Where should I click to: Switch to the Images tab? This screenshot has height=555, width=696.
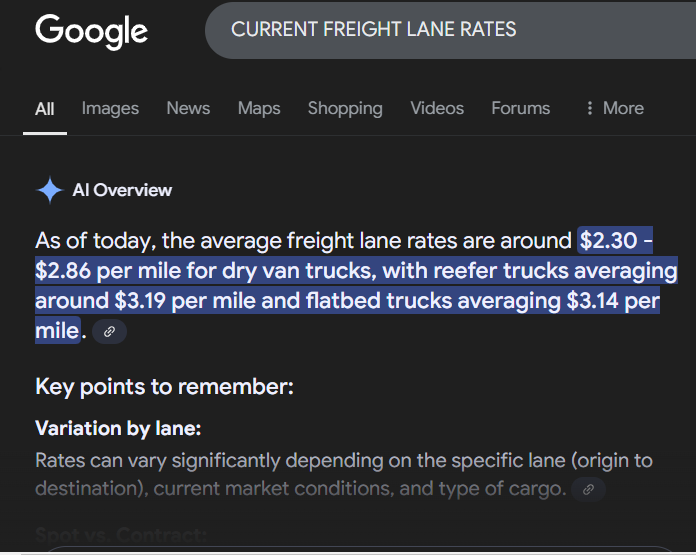110,108
